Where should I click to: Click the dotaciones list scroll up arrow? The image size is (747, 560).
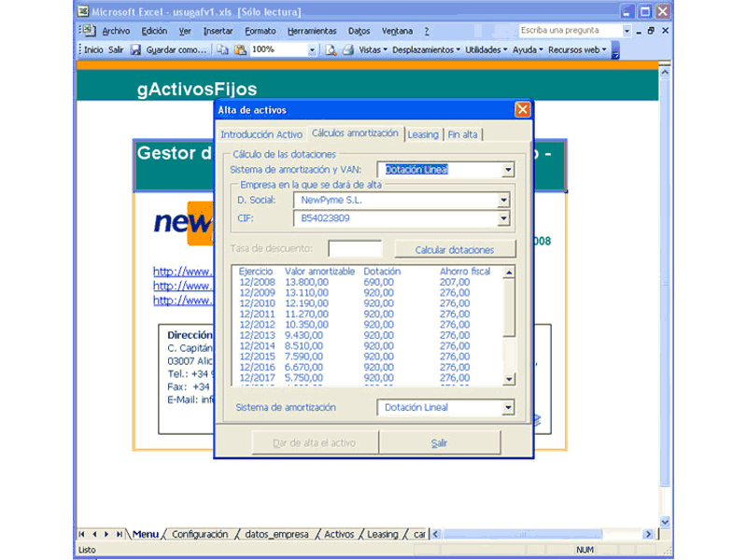[509, 273]
